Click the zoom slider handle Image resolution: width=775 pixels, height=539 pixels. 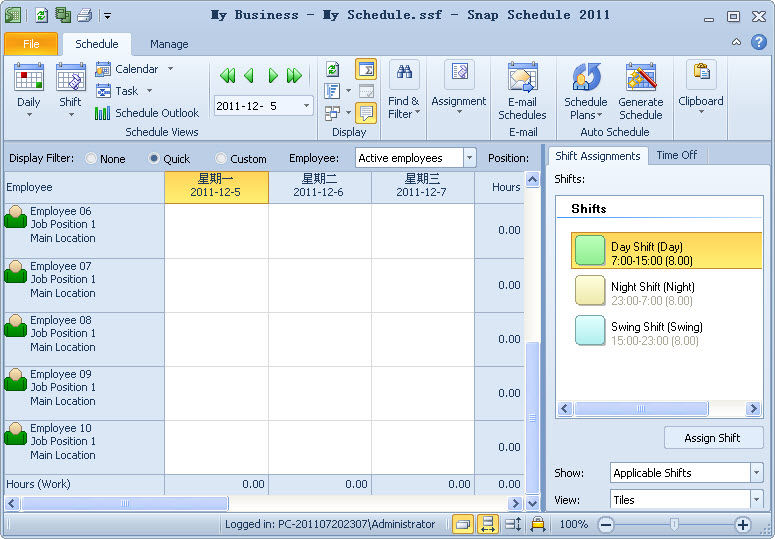click(674, 524)
